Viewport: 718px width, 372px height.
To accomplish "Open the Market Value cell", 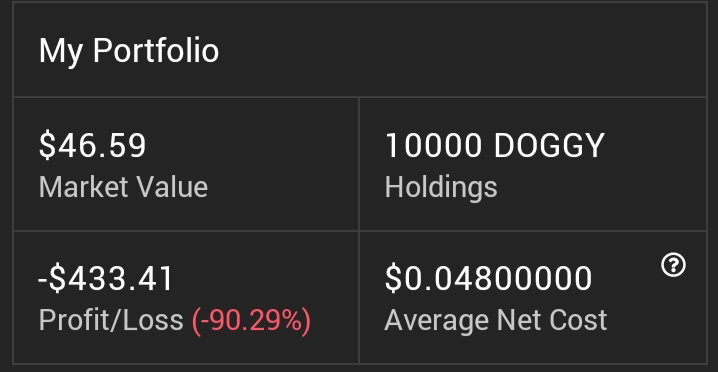I will tap(186, 164).
